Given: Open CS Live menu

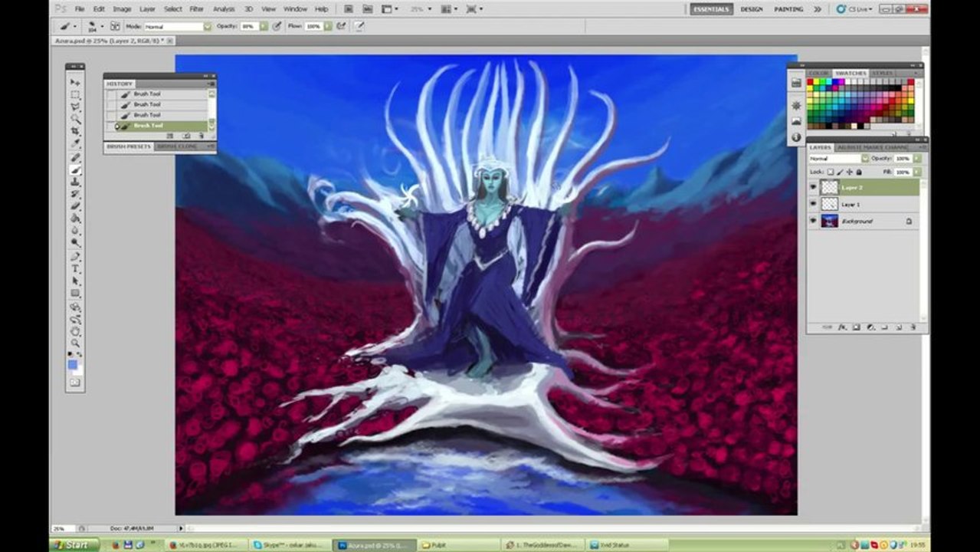Looking at the screenshot, I should pyautogui.click(x=854, y=9).
